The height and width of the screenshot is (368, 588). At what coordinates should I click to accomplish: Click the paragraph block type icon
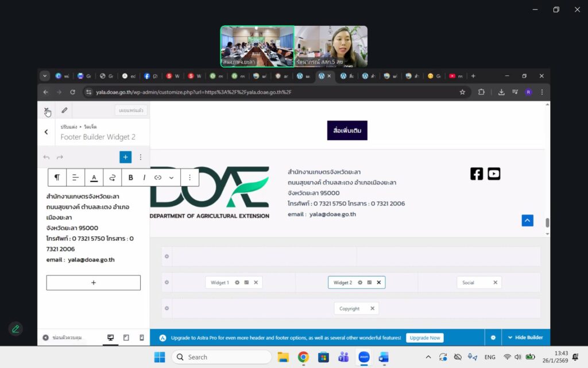pos(57,178)
